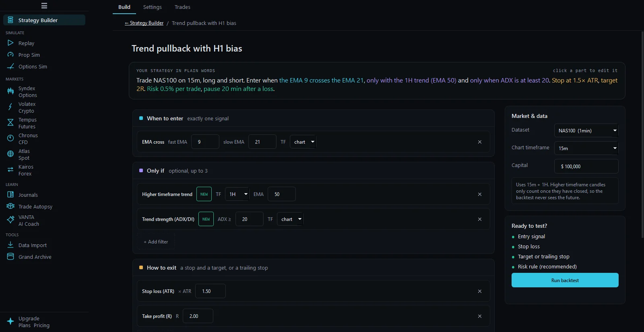Screen dimensions: 644x332
Task: Select Tempus Futures hourglass icon
Action: pos(10,123)
